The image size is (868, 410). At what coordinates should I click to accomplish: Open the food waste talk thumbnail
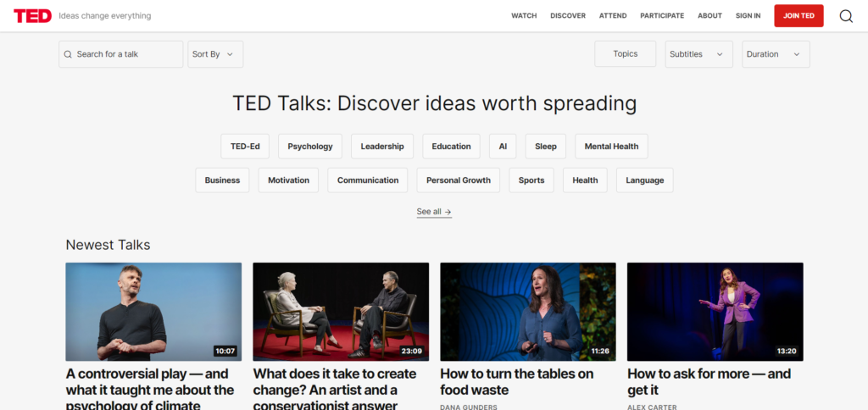coord(528,312)
